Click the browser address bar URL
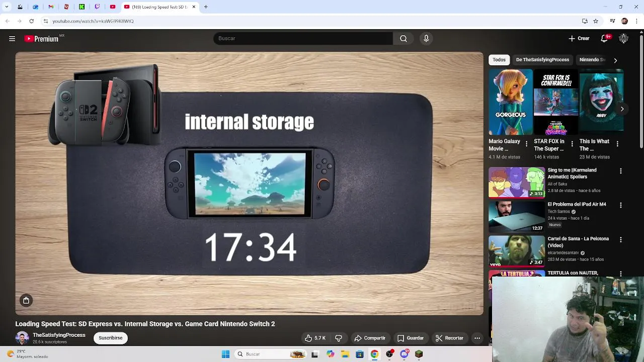The height and width of the screenshot is (362, 644). pos(93,21)
